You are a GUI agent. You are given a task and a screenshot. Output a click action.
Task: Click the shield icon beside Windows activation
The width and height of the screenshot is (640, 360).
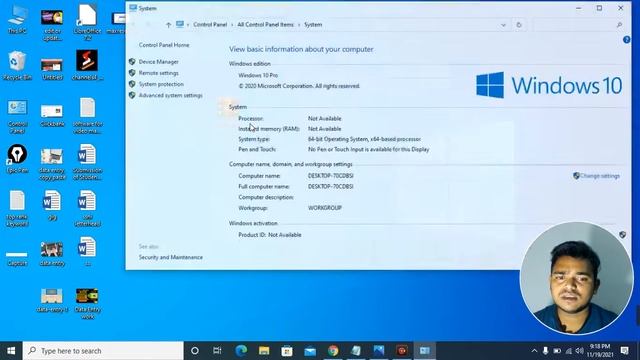pyautogui.click(x=622, y=235)
